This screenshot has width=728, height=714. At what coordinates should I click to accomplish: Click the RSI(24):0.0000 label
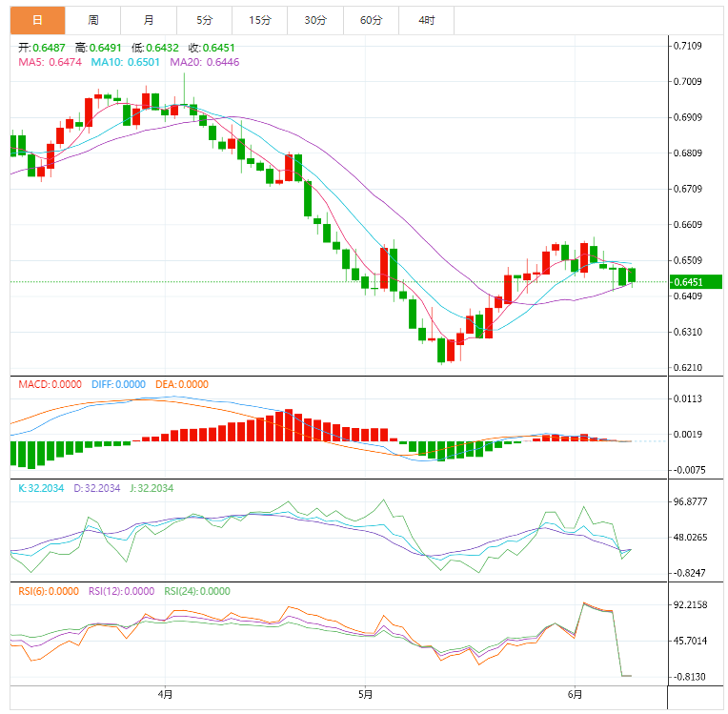[197, 591]
